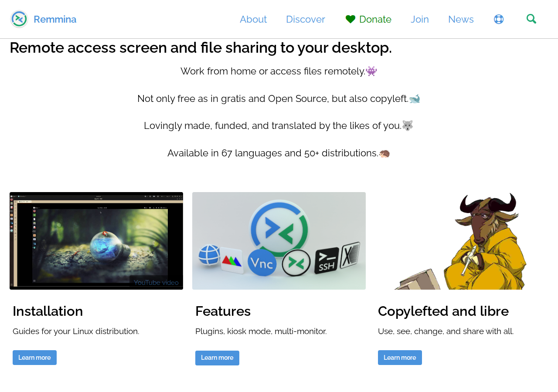558x392 pixels.
Task: Click the GNU mascot image
Action: (462, 241)
